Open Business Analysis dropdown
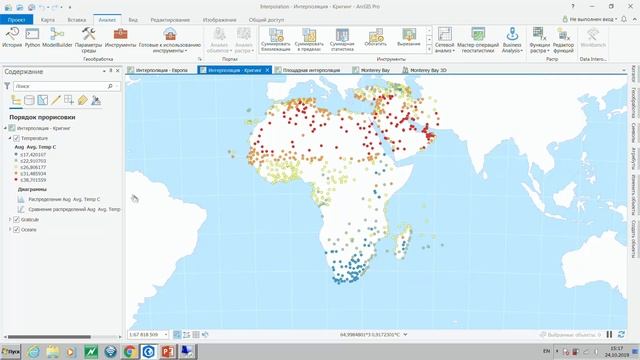The image size is (640, 360). (512, 40)
